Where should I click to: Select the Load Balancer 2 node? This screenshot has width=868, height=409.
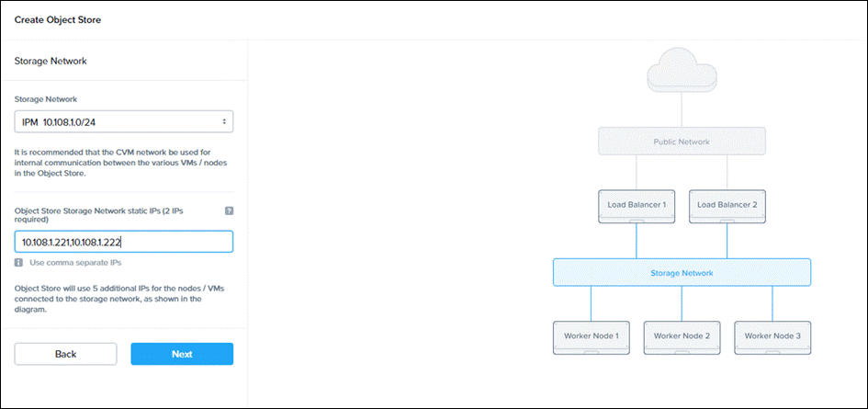(x=727, y=206)
